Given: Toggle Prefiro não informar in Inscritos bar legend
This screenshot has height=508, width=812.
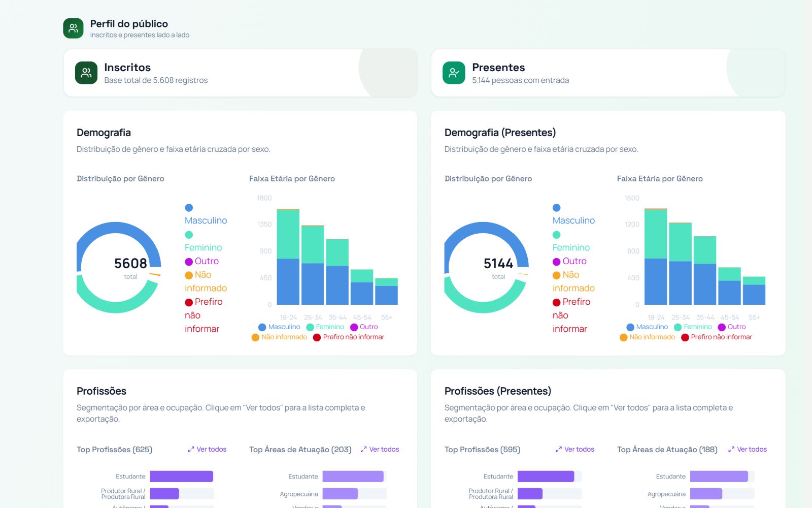Looking at the screenshot, I should pos(349,337).
